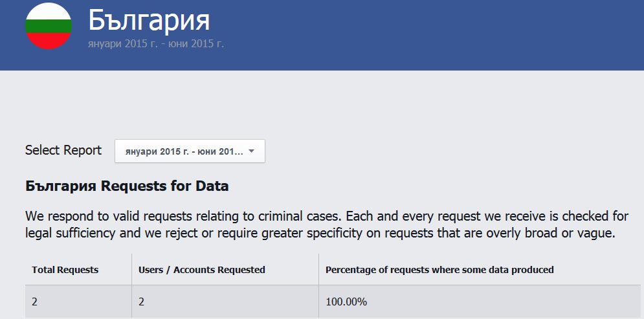Click the Total Requests value cell showing 2
This screenshot has width=644, height=319.
(x=78, y=302)
